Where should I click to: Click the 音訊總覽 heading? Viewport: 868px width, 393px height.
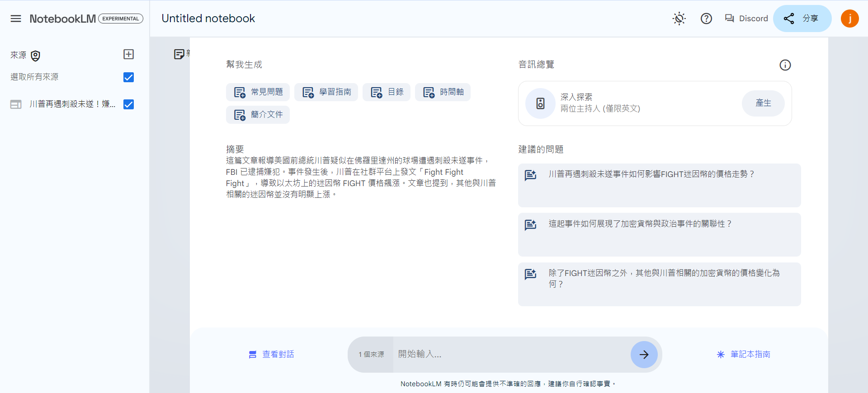(x=536, y=65)
